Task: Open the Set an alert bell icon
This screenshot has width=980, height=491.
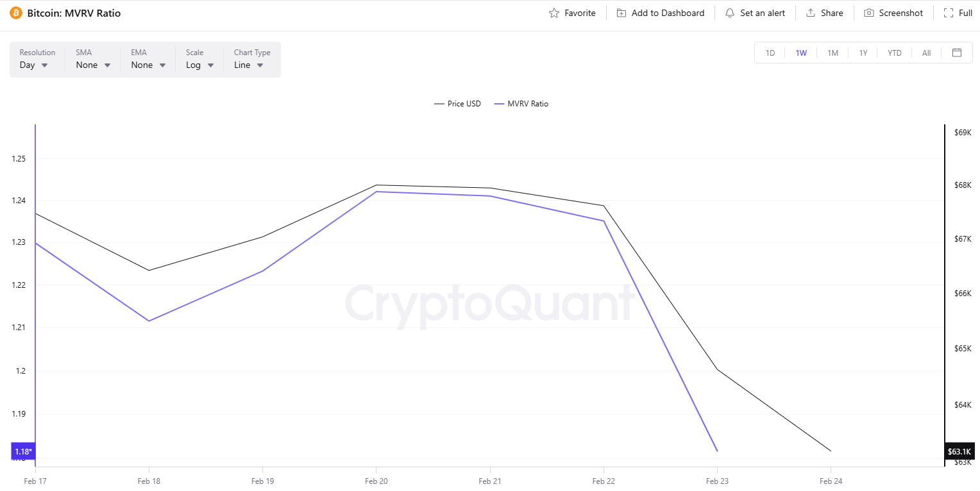Action: pos(729,12)
